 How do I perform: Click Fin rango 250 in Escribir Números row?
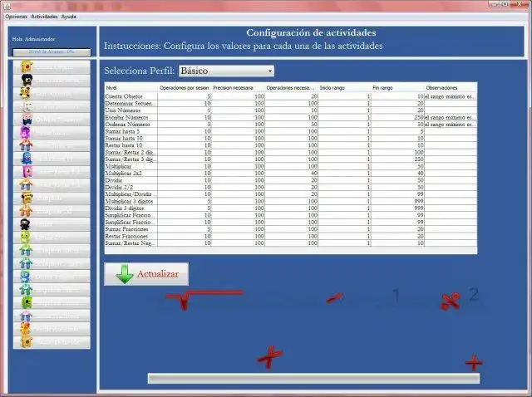[397, 117]
